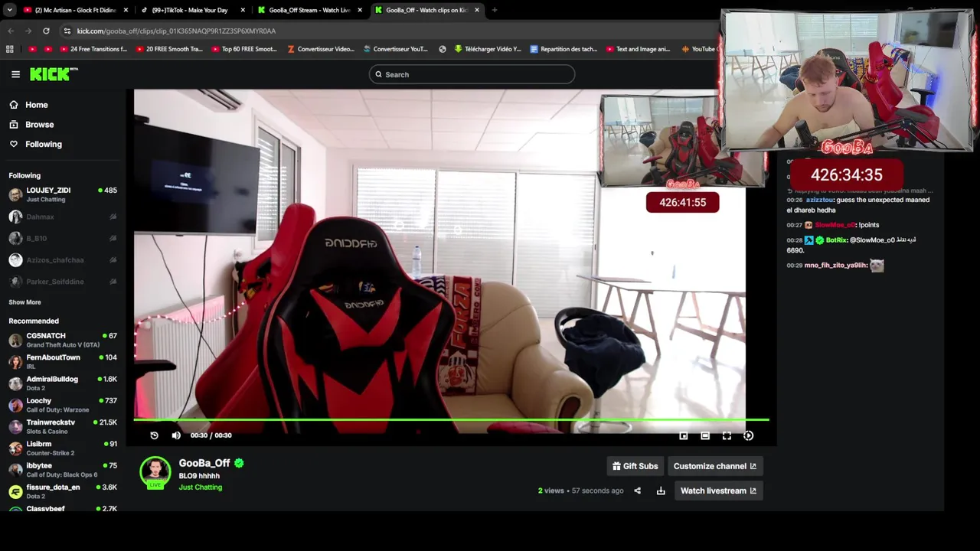Open fissure_dota_en recommended channel
Viewport: 980px width, 551px height.
pos(63,491)
